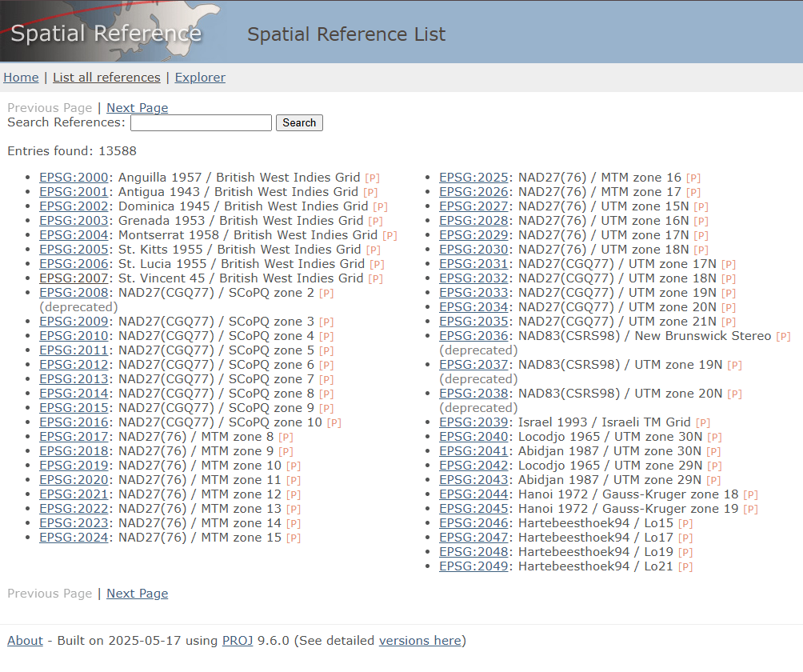Image resolution: width=803 pixels, height=672 pixels.
Task: Open EPSG:2036 New Brunswick Stereo entry
Action: pos(473,336)
